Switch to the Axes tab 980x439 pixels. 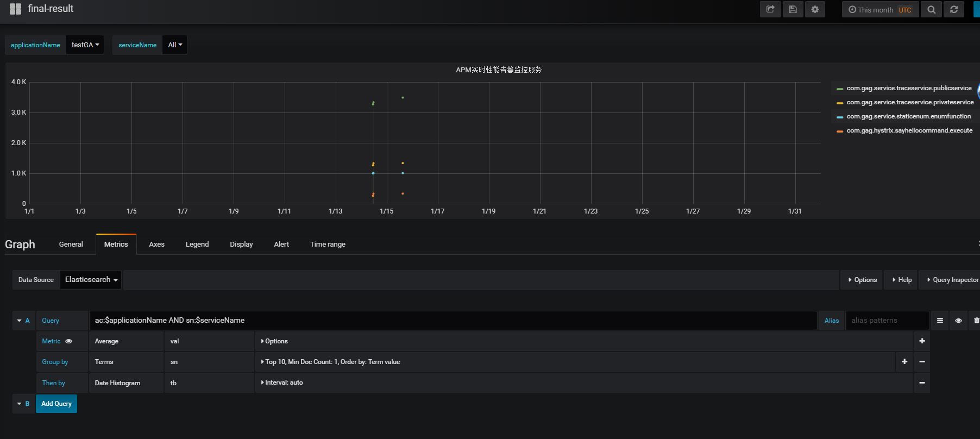pos(157,244)
